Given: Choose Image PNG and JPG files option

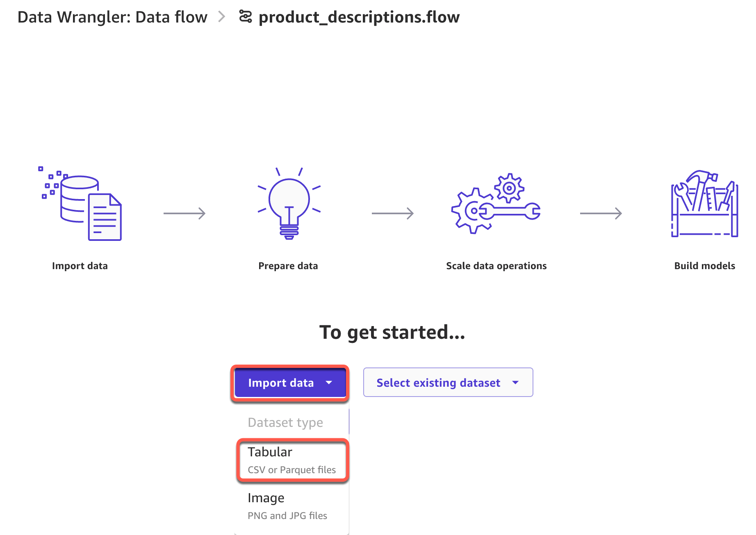Looking at the screenshot, I should pos(288,506).
